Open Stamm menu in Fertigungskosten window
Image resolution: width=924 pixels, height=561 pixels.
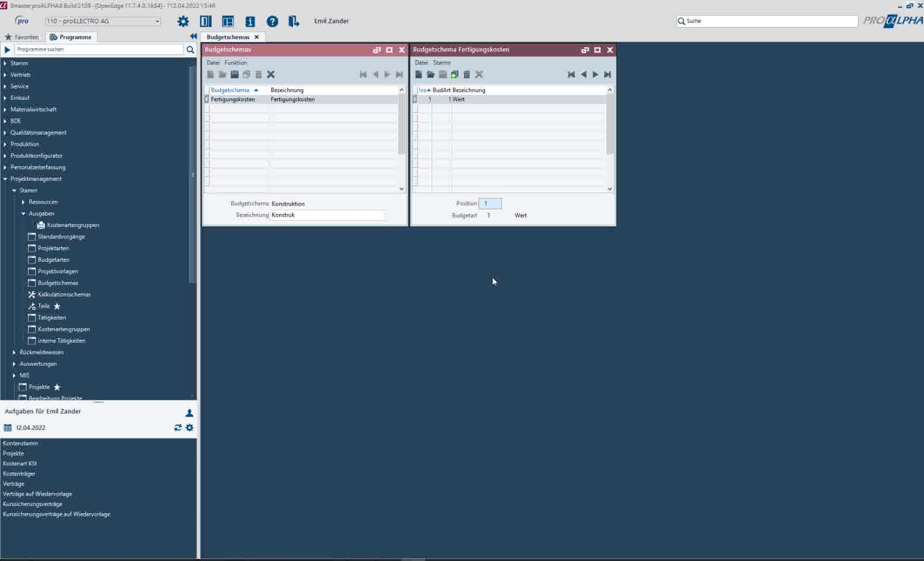(442, 62)
